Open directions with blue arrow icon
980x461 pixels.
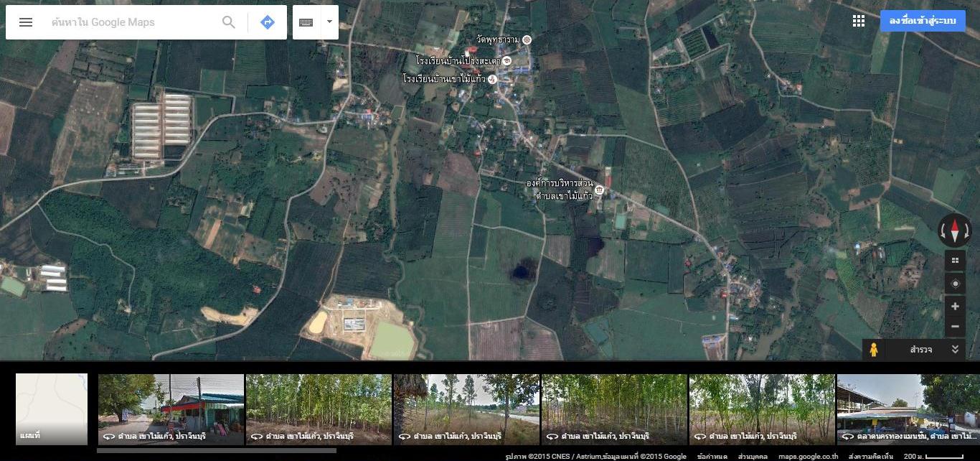(267, 22)
